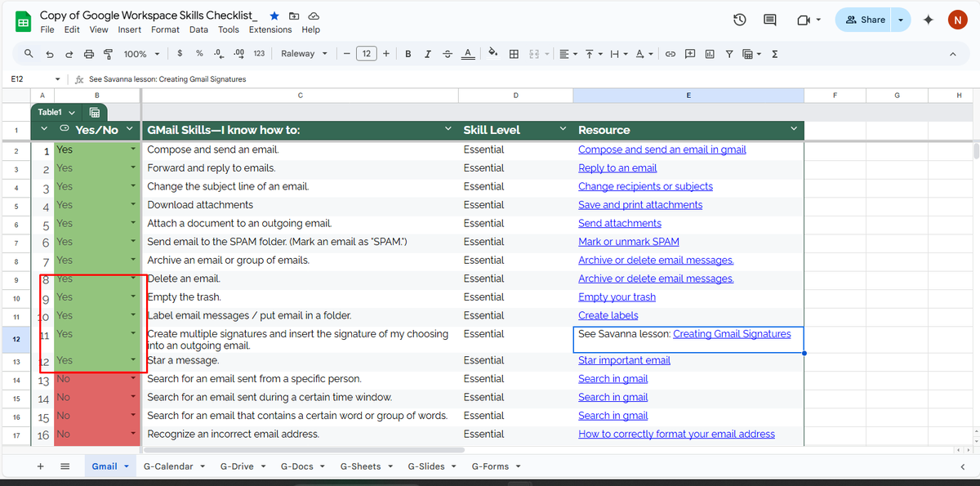Select the Paint format roller icon
The image size is (980, 486).
click(108, 54)
